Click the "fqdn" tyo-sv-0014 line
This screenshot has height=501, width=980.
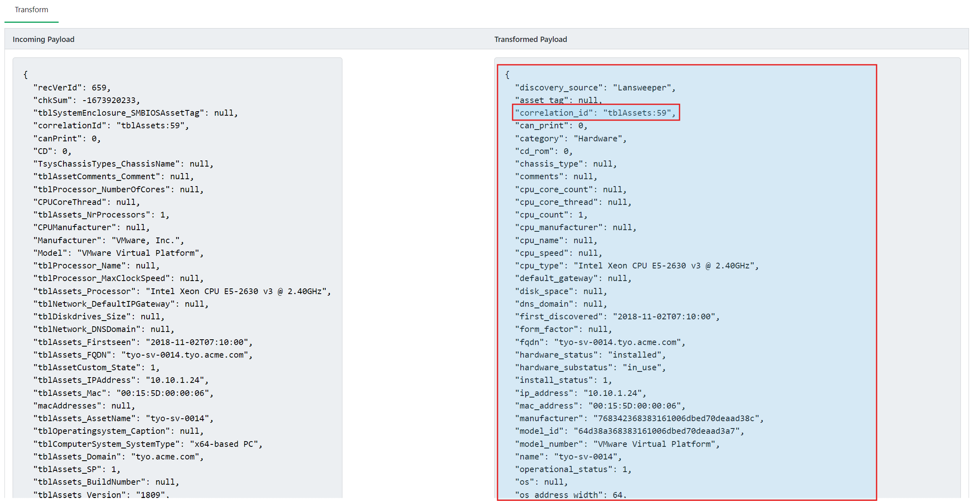(600, 342)
